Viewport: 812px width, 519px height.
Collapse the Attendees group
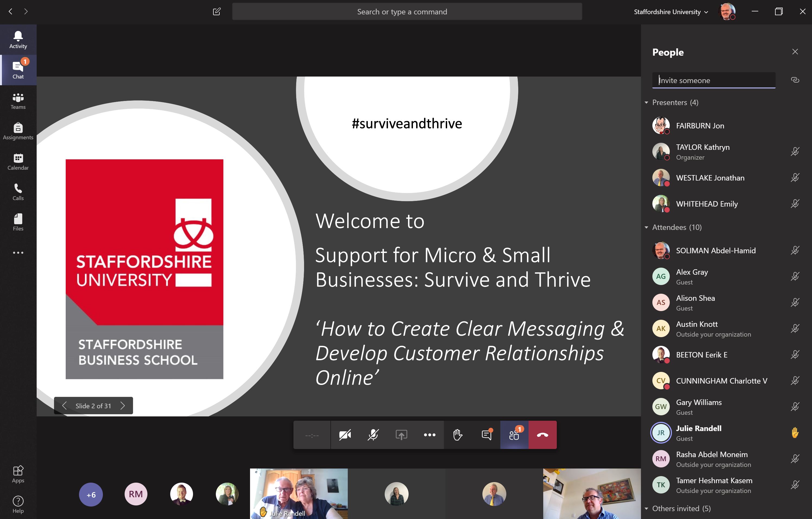click(x=646, y=227)
